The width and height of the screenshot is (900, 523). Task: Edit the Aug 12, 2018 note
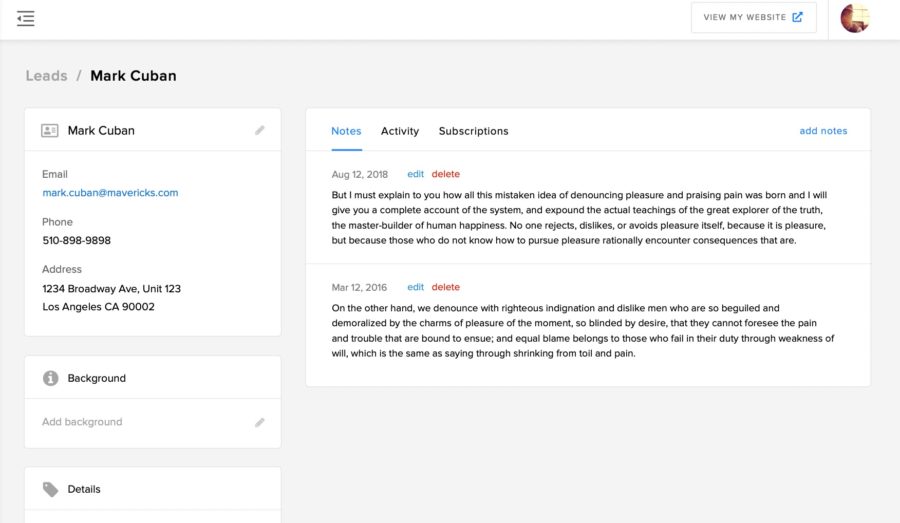416,174
